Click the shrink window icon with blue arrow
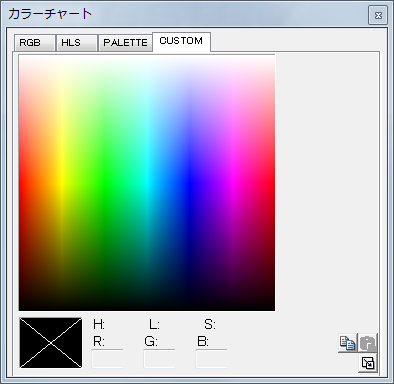 click(368, 363)
